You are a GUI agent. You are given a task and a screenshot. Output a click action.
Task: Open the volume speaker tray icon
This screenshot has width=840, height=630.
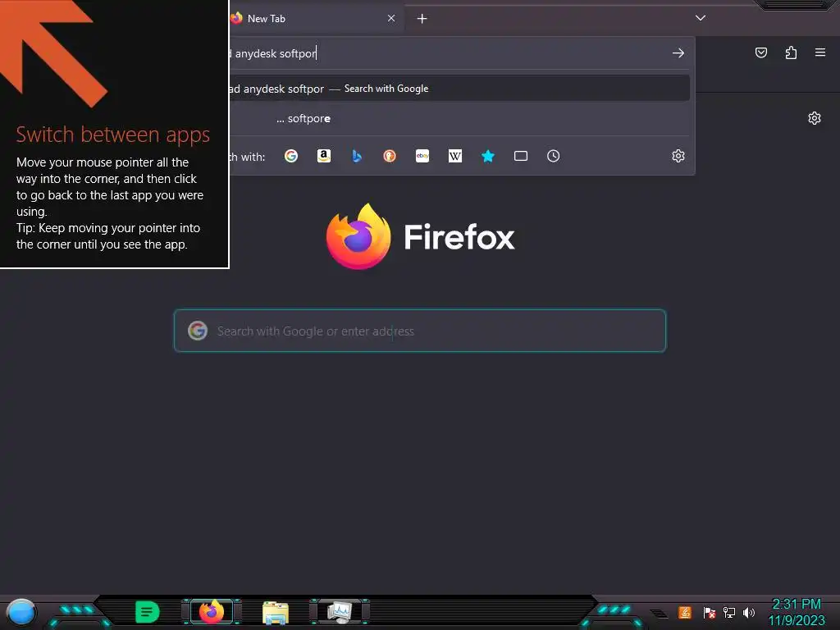[749, 612]
